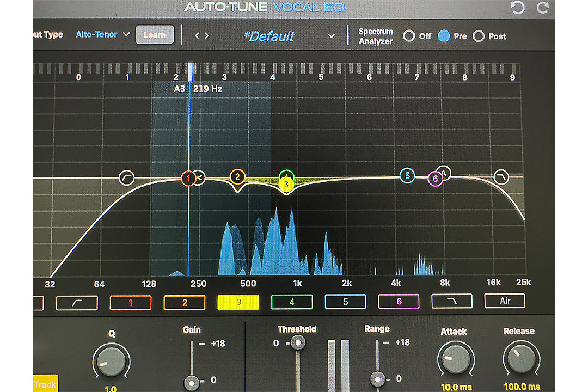Screen dimensions: 588x392
Task: Toggle band 5 button below graph
Action: pos(345,302)
